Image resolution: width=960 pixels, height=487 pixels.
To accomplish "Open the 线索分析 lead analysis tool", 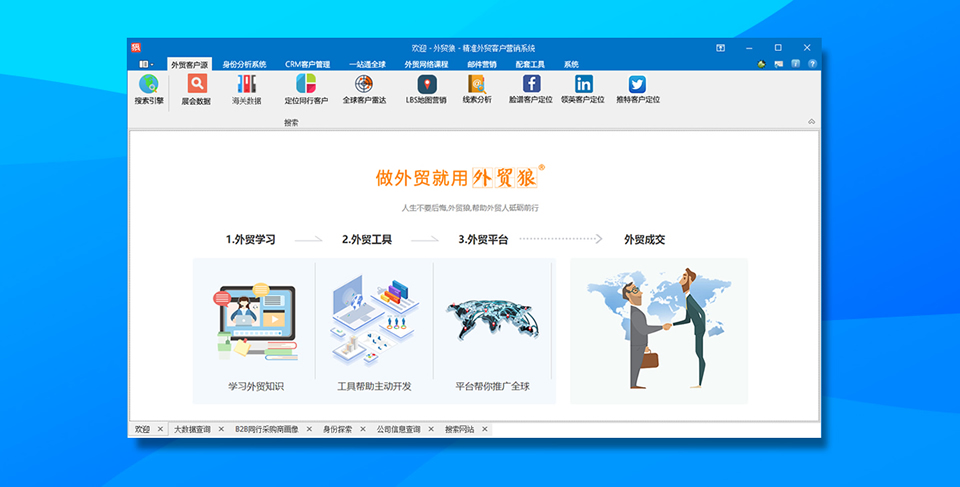I will pos(477,89).
